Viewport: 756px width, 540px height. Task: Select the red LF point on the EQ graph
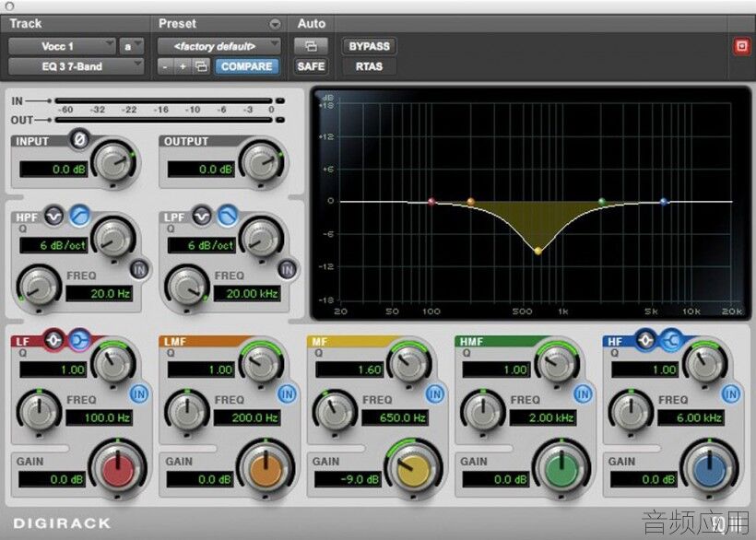click(432, 202)
